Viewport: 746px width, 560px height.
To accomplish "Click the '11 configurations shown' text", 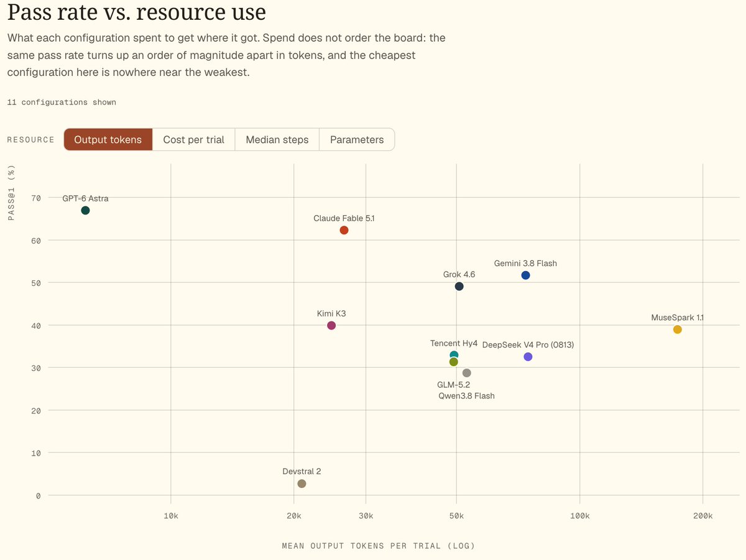I will [x=62, y=102].
